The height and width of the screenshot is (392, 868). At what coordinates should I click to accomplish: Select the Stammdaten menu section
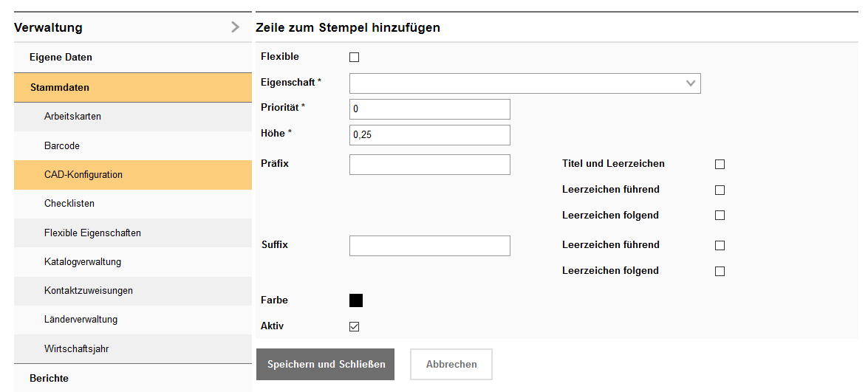(59, 87)
